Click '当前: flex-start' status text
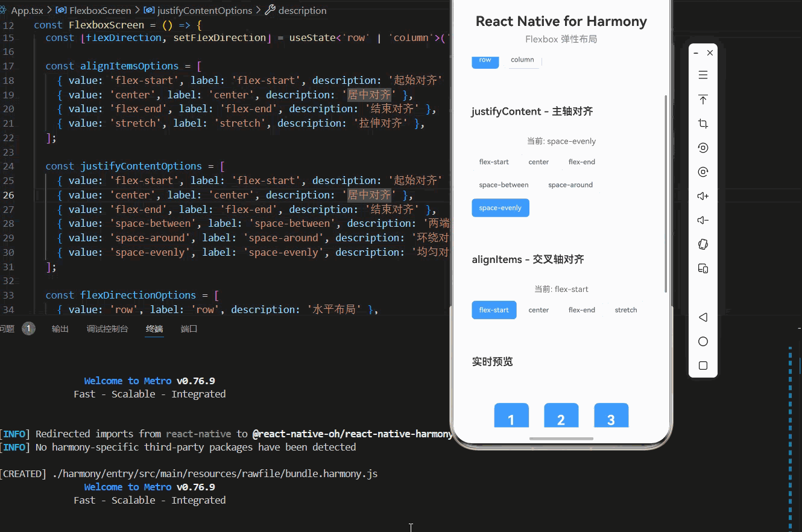802x532 pixels. coord(561,289)
